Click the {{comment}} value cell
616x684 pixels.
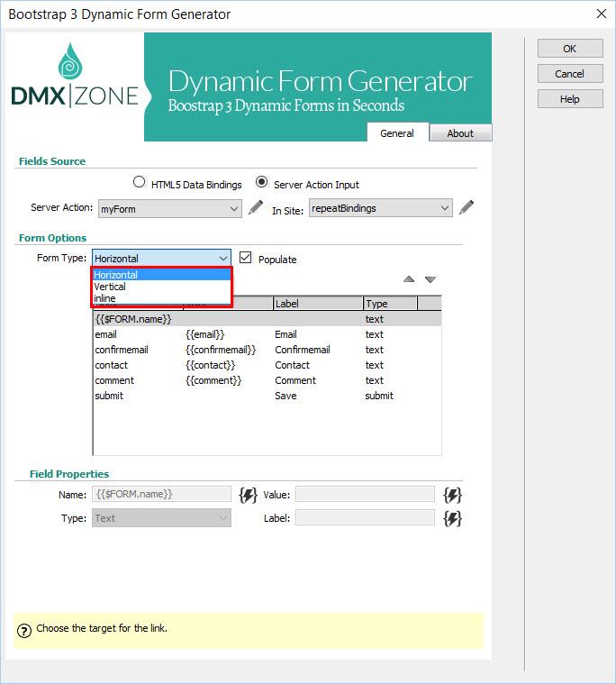point(213,380)
